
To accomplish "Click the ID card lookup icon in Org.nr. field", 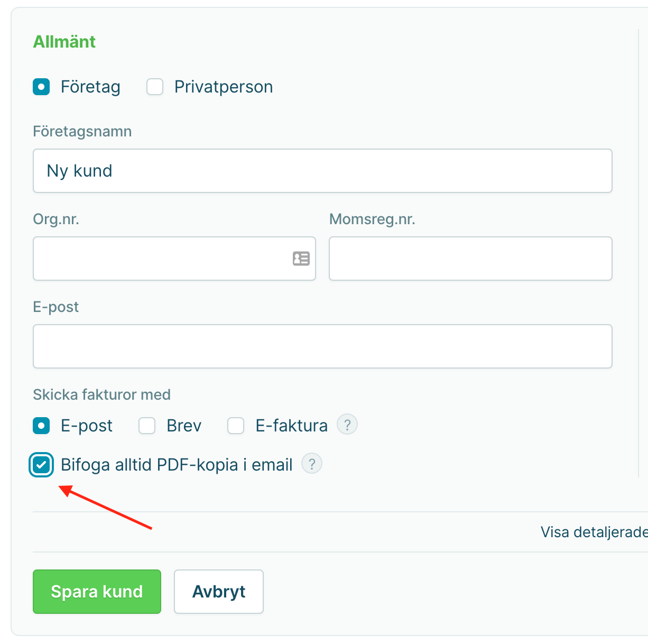I will [x=301, y=259].
